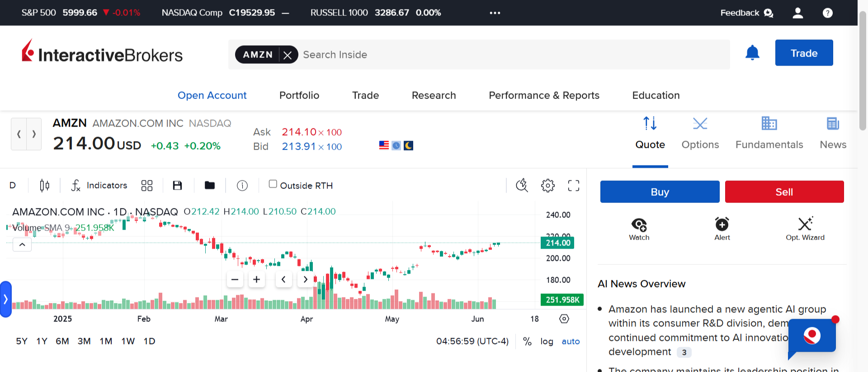Open the help question mark icon
868x372 pixels.
point(828,13)
